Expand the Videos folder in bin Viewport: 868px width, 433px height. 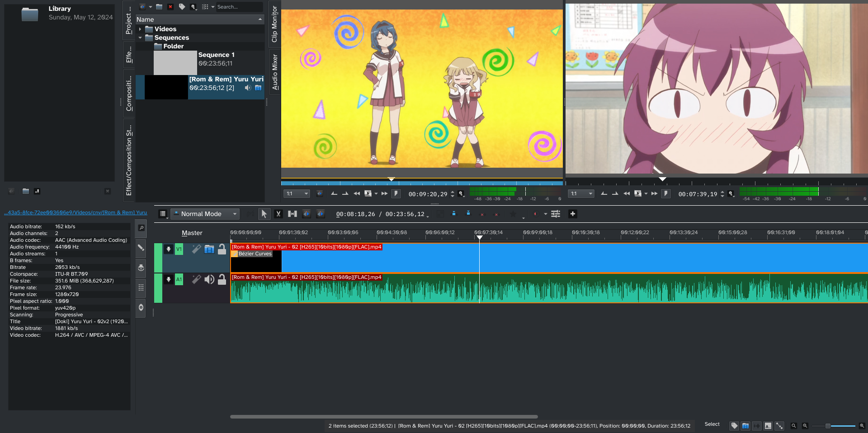point(140,29)
